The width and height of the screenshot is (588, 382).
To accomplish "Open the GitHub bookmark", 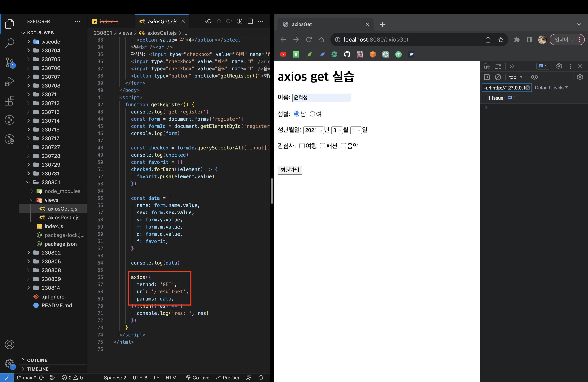I will coord(347,54).
